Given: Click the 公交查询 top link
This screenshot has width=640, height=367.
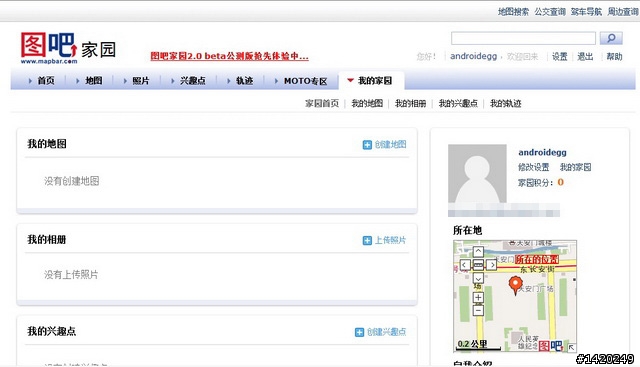Looking at the screenshot, I should tap(550, 12).
